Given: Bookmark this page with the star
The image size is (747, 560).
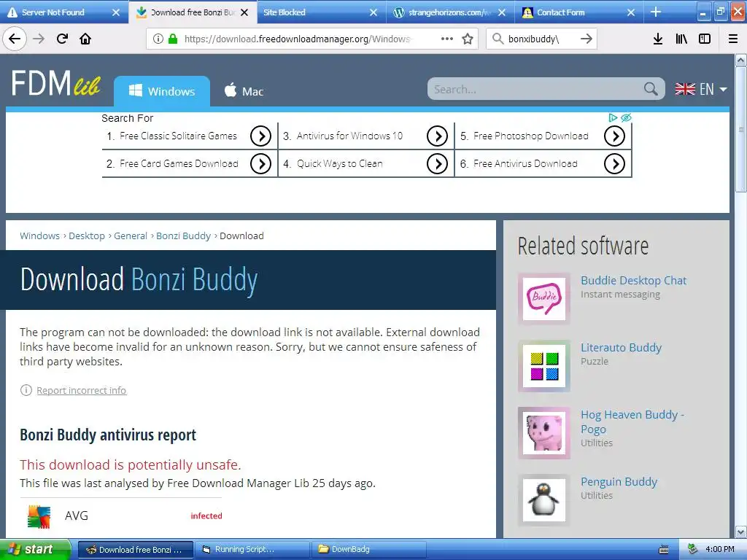Looking at the screenshot, I should pos(468,39).
